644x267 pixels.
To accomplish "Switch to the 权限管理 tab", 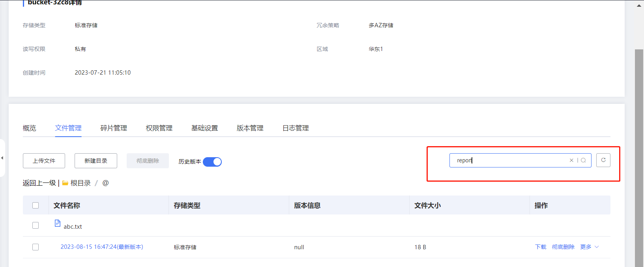I will 159,128.
